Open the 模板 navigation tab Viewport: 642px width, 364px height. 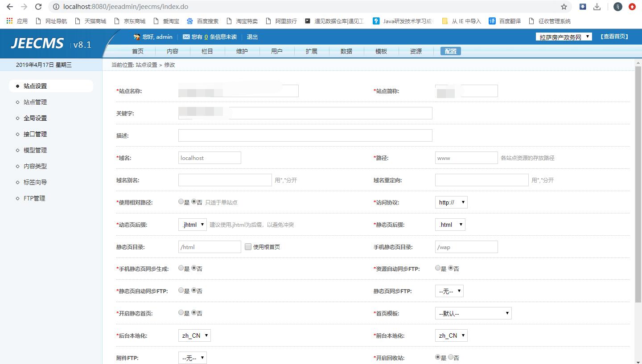(x=381, y=51)
